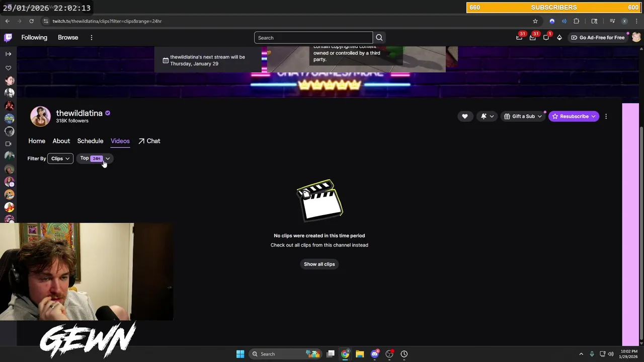Open the Clock app on the taskbar
Image resolution: width=644 pixels, height=362 pixels.
(x=404, y=354)
